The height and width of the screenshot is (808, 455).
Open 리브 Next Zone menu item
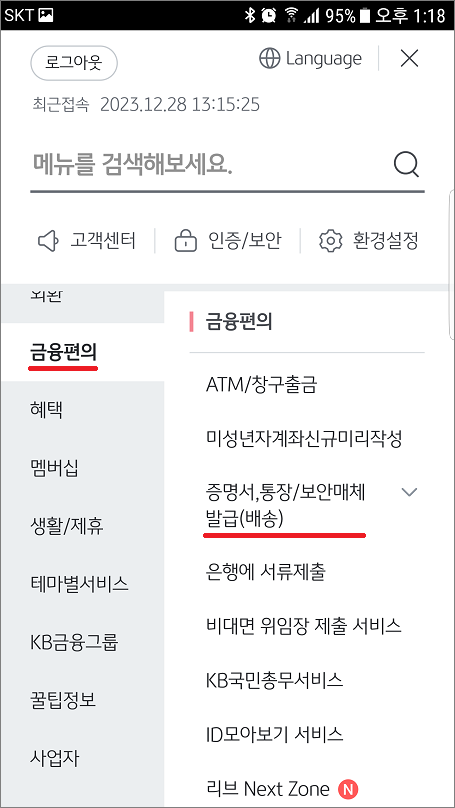(x=267, y=788)
